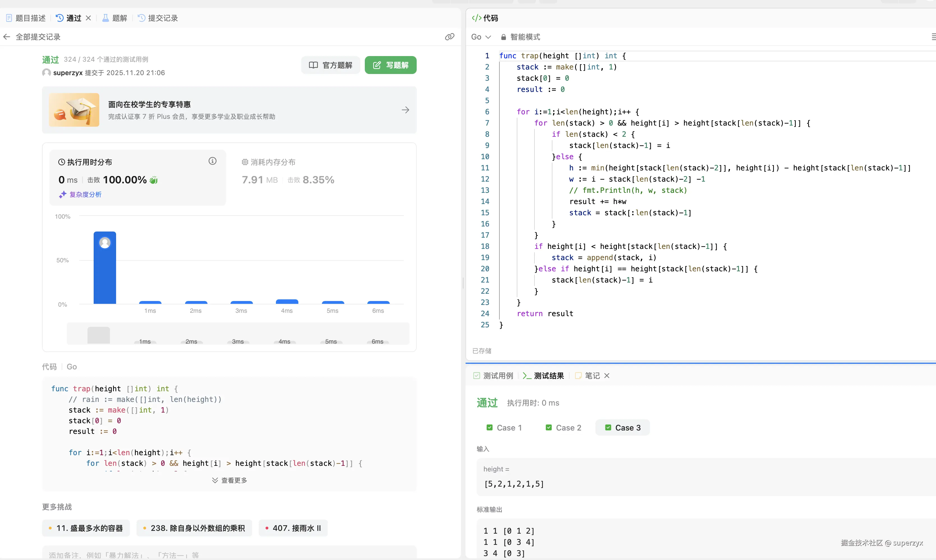
Task: Open the Go language dropdown
Action: pos(481,37)
